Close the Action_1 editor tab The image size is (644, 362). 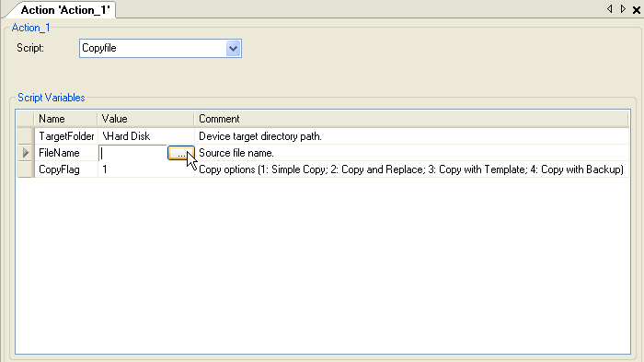click(x=637, y=10)
